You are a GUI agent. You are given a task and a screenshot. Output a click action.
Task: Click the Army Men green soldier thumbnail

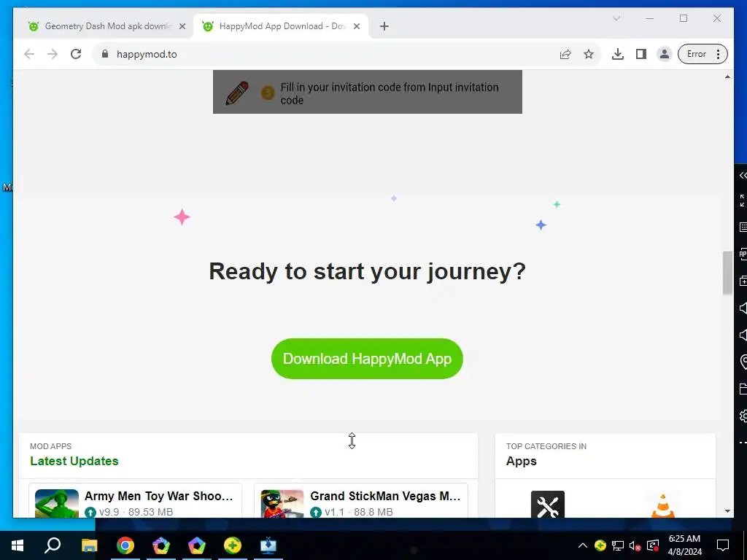(x=57, y=503)
